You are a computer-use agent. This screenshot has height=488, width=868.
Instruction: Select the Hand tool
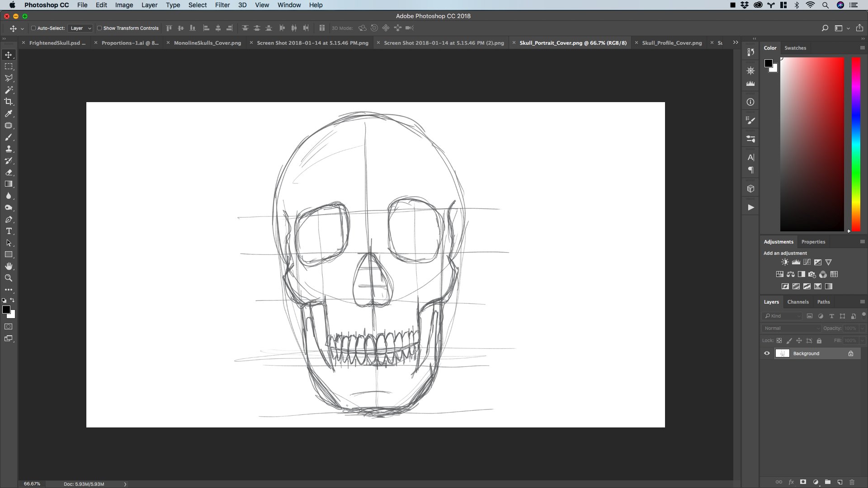(9, 266)
